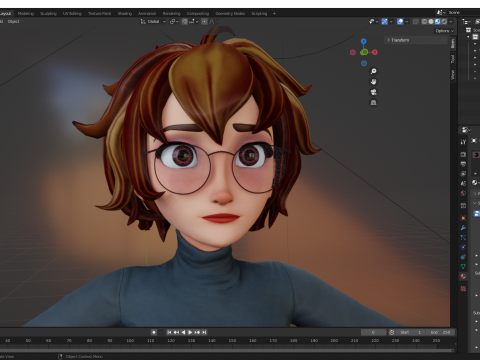Open the Physics properties tab icon

[x=463, y=247]
